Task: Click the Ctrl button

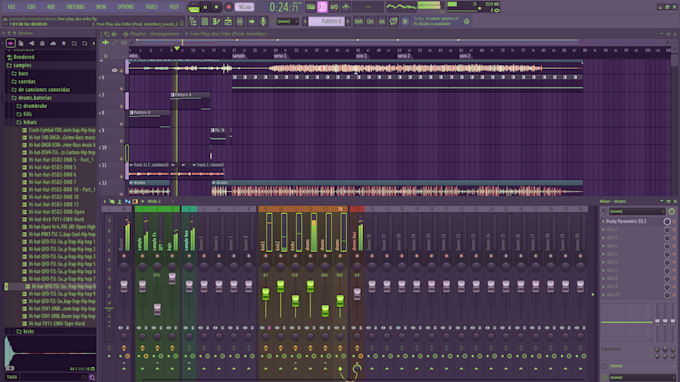Action: pyautogui.click(x=370, y=21)
